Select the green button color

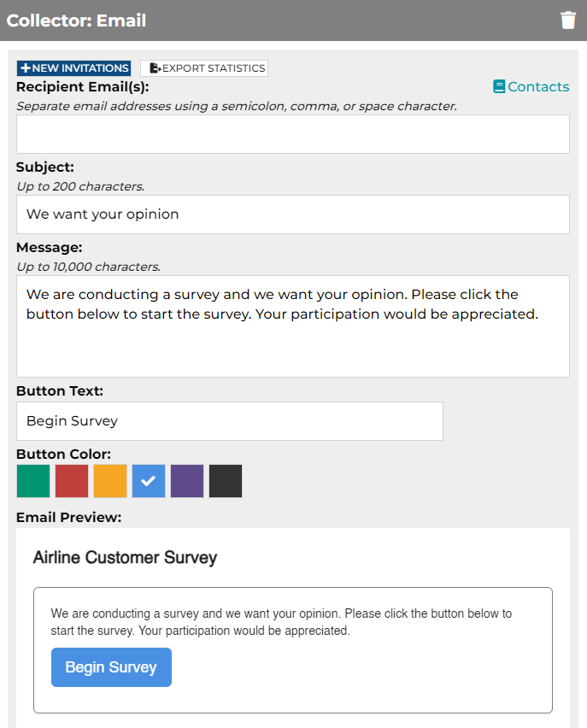click(33, 481)
